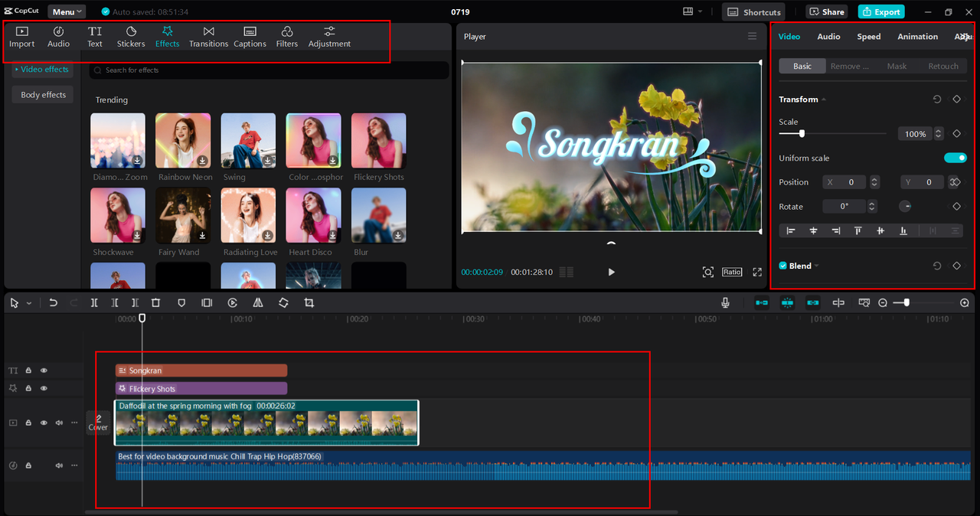This screenshot has width=980, height=516.
Task: Toggle main track magnet snapping
Action: coord(762,303)
